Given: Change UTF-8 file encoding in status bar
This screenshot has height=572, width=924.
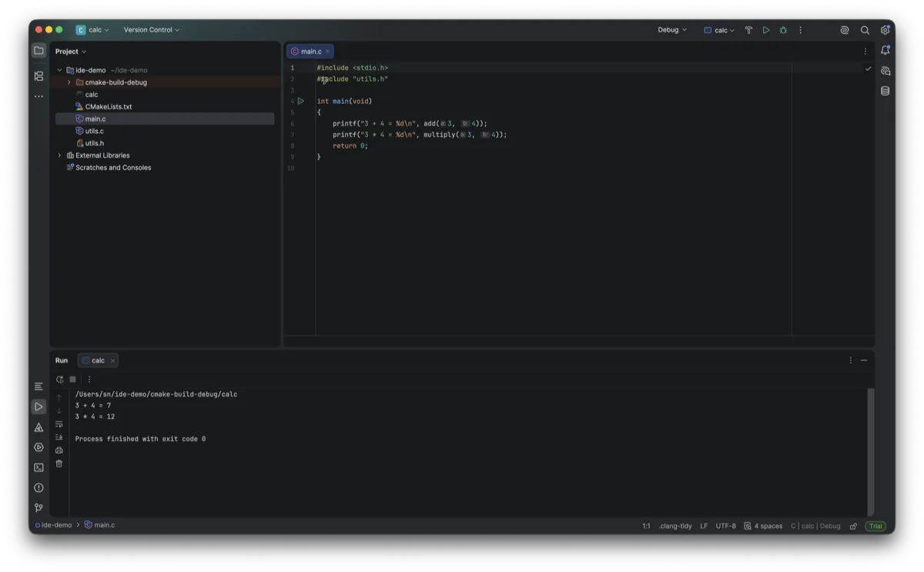Looking at the screenshot, I should [725, 527].
